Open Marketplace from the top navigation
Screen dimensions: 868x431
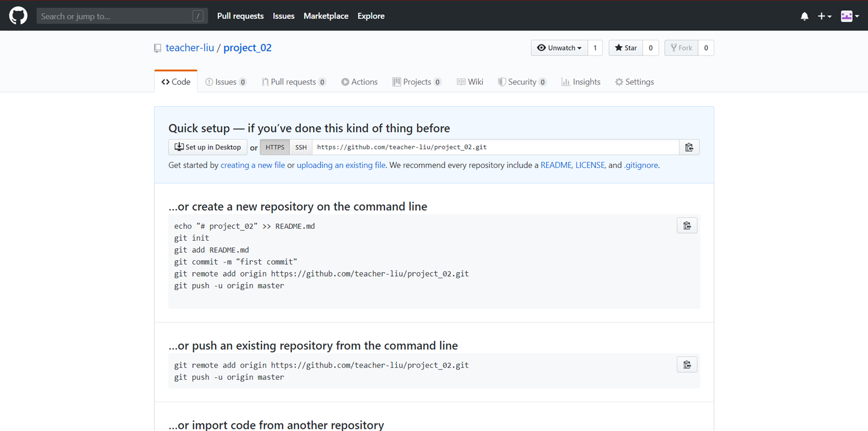tap(326, 16)
